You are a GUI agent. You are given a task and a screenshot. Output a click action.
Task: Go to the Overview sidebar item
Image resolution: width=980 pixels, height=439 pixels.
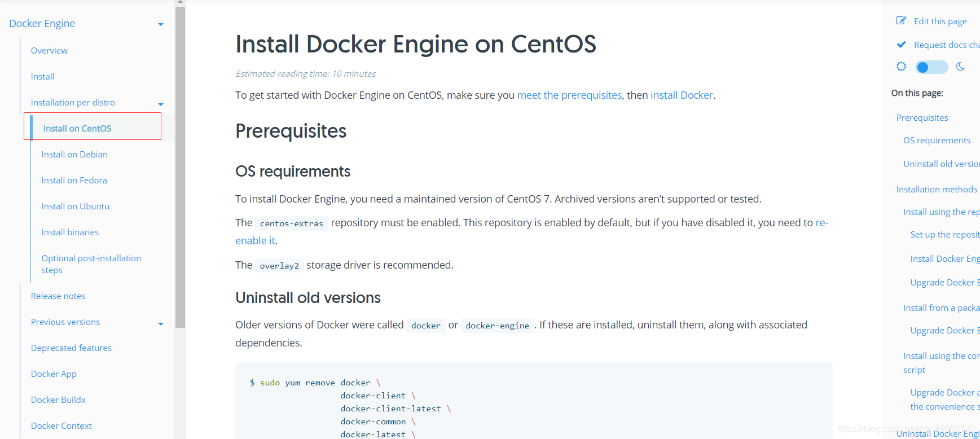point(49,51)
